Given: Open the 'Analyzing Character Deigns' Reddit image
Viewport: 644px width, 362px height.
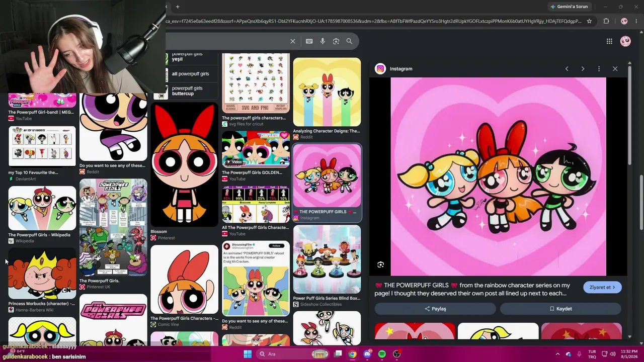Looking at the screenshot, I should click(327, 92).
